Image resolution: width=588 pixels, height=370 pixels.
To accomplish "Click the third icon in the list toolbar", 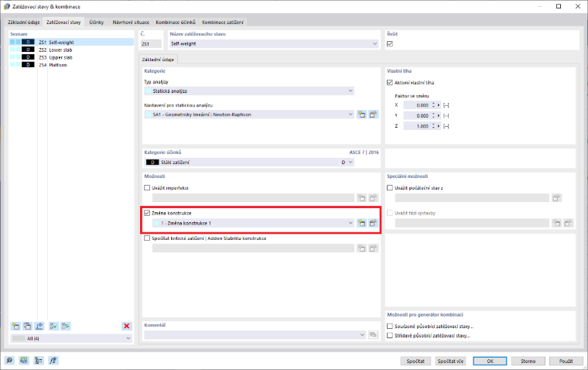I will coord(39,326).
